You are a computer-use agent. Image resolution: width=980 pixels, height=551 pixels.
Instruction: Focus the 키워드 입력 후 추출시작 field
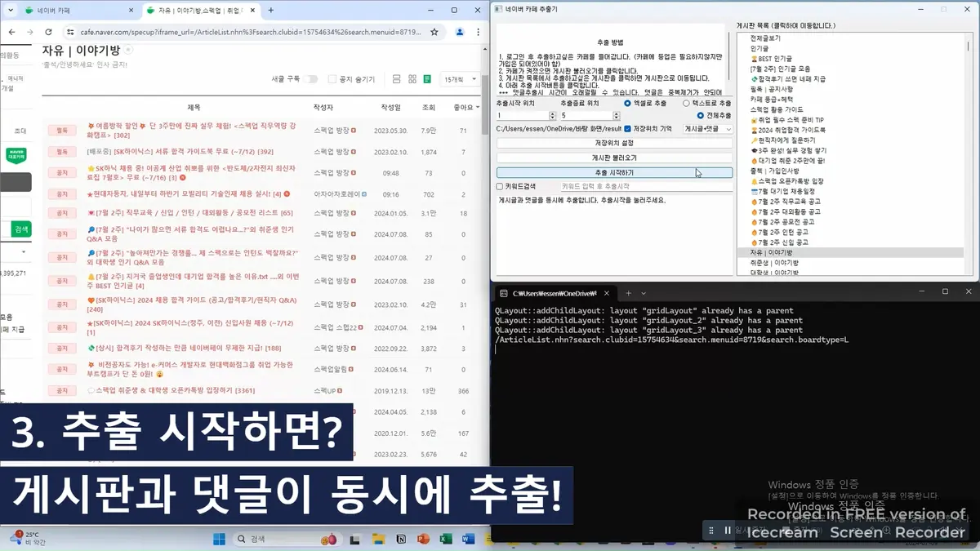tap(645, 186)
